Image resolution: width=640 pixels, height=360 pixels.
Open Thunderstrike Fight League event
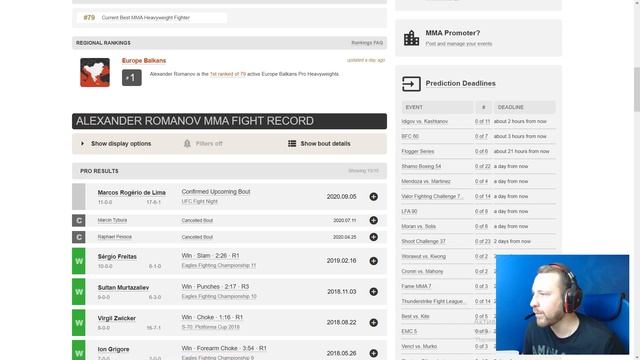tap(433, 302)
